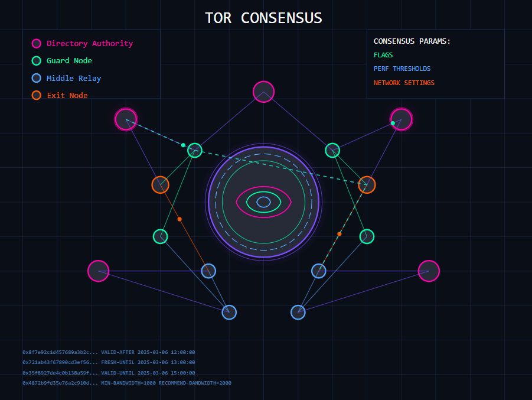The image size is (532, 400).
Task: Click the lower-left pink Directory Authority node
Action: click(x=99, y=271)
